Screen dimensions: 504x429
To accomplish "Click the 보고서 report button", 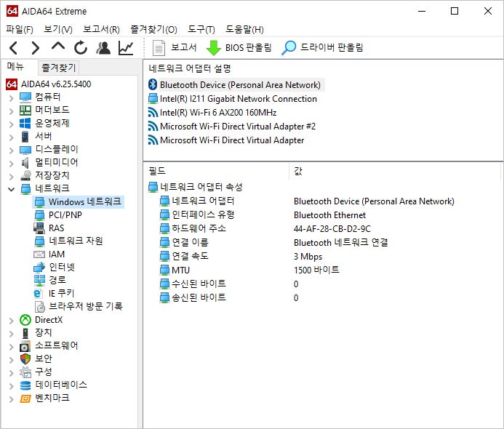I will 175,48.
